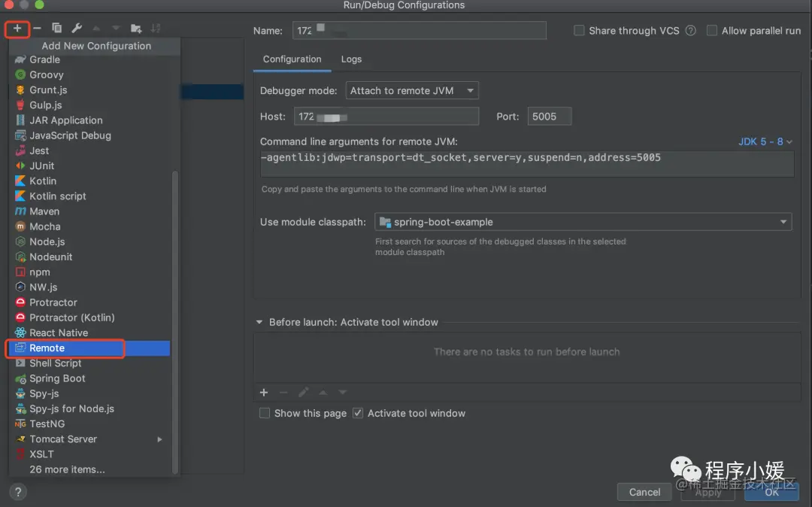Enable Share through VCS checkbox

(x=579, y=31)
